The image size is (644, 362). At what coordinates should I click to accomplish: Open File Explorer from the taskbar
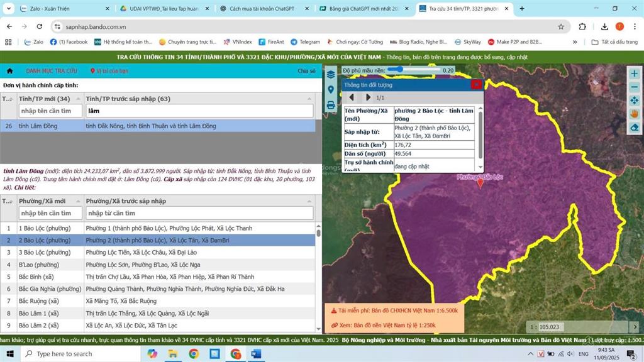point(173,354)
